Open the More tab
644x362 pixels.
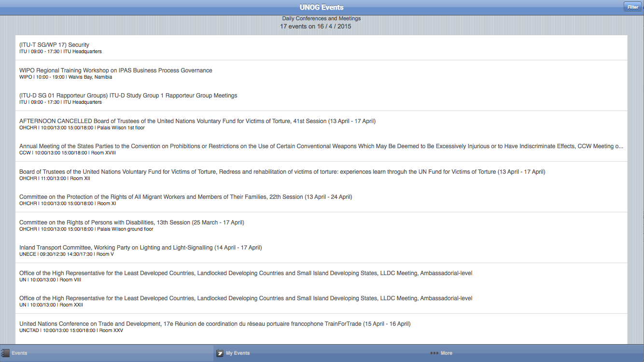(447, 353)
